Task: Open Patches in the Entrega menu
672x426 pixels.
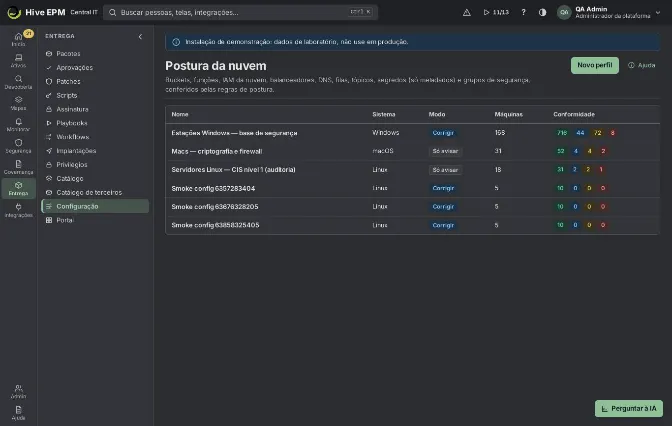Action: click(x=95, y=81)
